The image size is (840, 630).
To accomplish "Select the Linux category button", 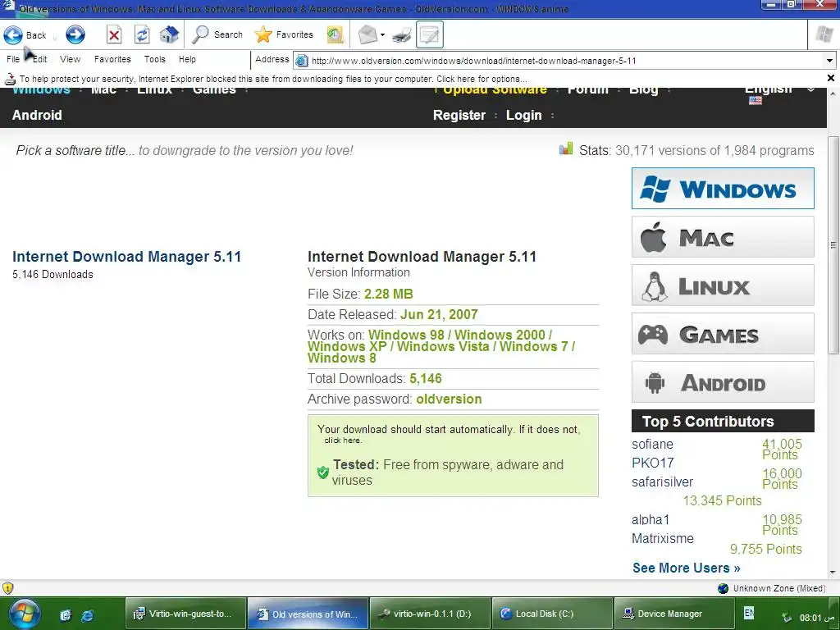I will (x=723, y=285).
